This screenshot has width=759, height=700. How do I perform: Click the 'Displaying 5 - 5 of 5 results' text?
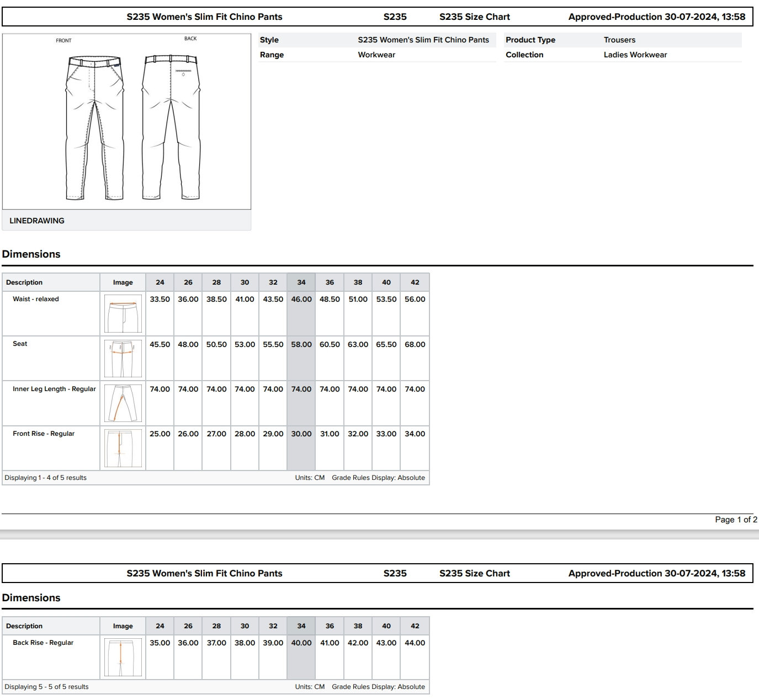pos(47,687)
